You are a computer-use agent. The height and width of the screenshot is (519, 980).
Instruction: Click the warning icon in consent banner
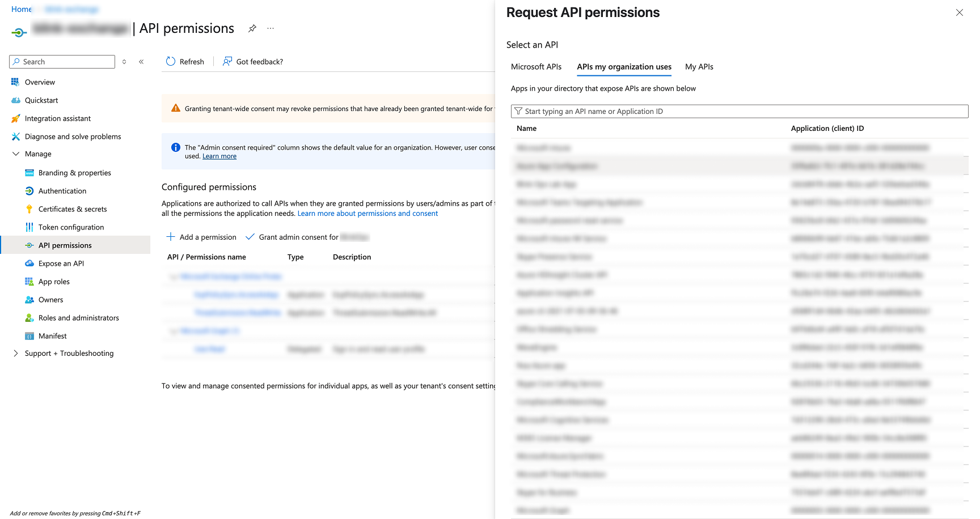point(176,108)
